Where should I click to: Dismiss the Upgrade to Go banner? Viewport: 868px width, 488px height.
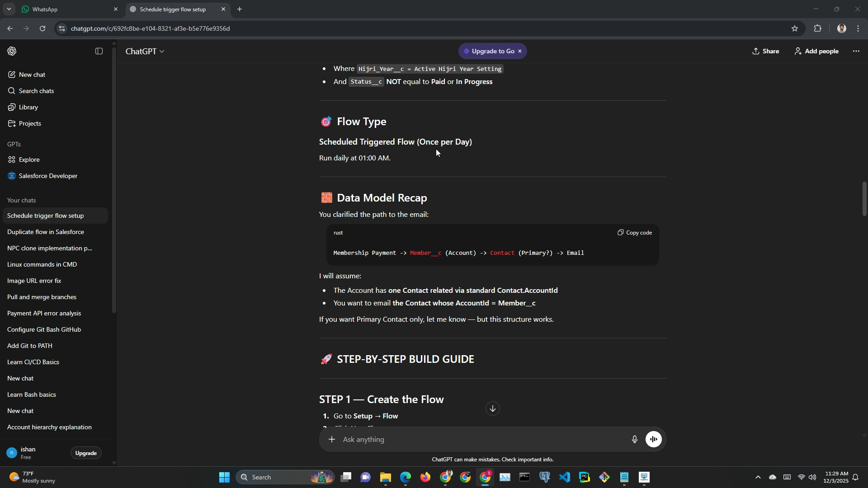pyautogui.click(x=520, y=51)
